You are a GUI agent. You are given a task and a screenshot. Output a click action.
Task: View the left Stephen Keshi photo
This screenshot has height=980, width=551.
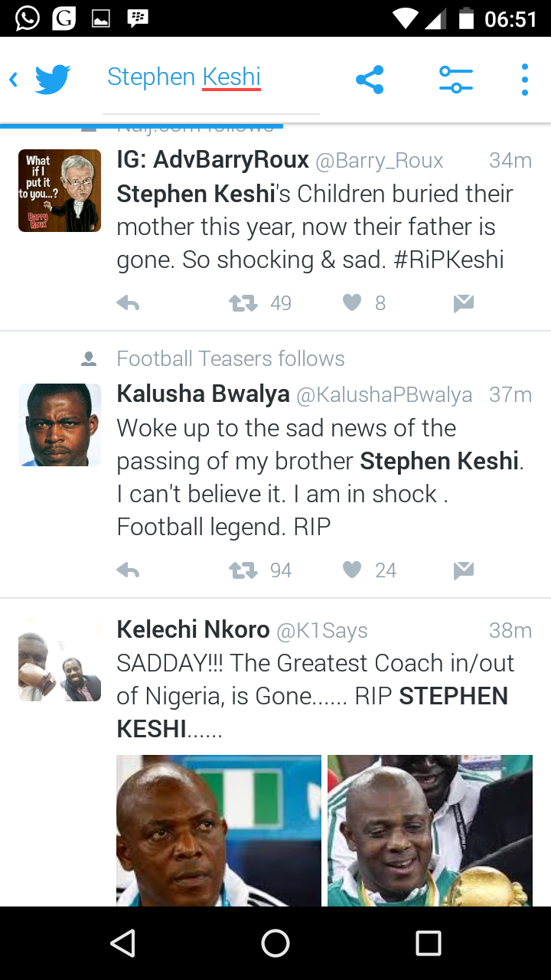219,831
